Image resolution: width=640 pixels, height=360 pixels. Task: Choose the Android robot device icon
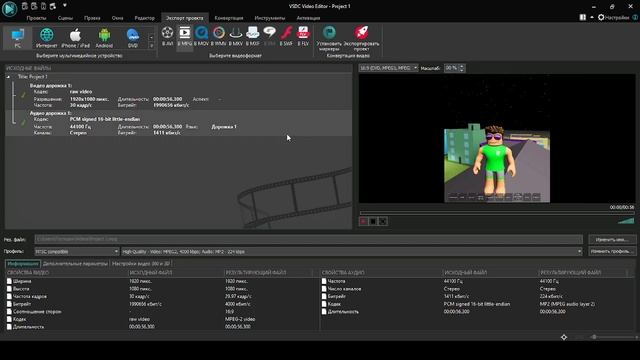coord(104,38)
